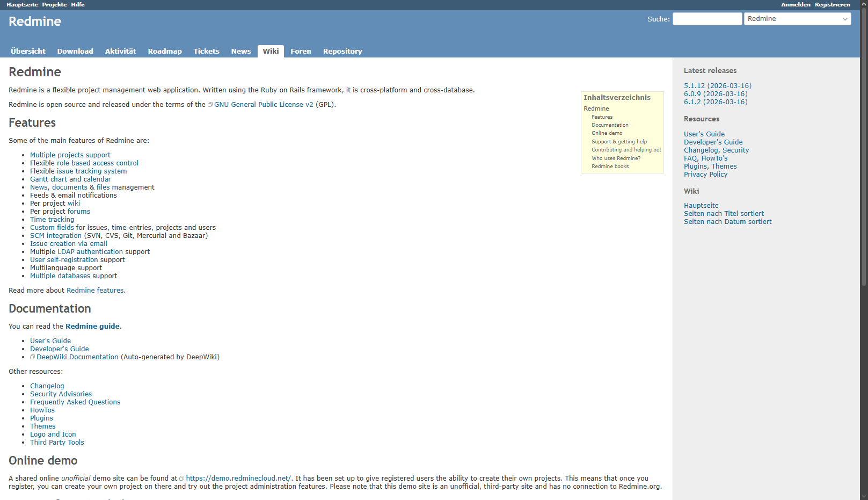Screen dimensions: 868x500
Task: Open the Registrieren link
Action: tap(832, 4)
